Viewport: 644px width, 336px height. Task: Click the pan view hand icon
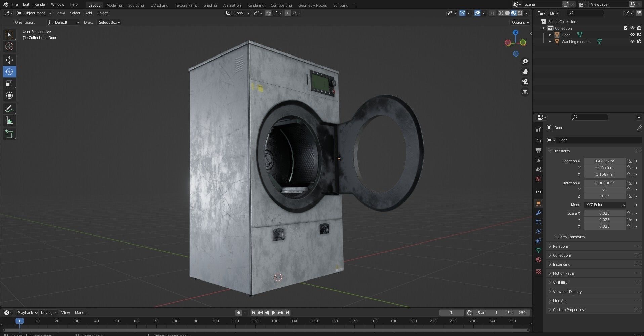click(525, 72)
